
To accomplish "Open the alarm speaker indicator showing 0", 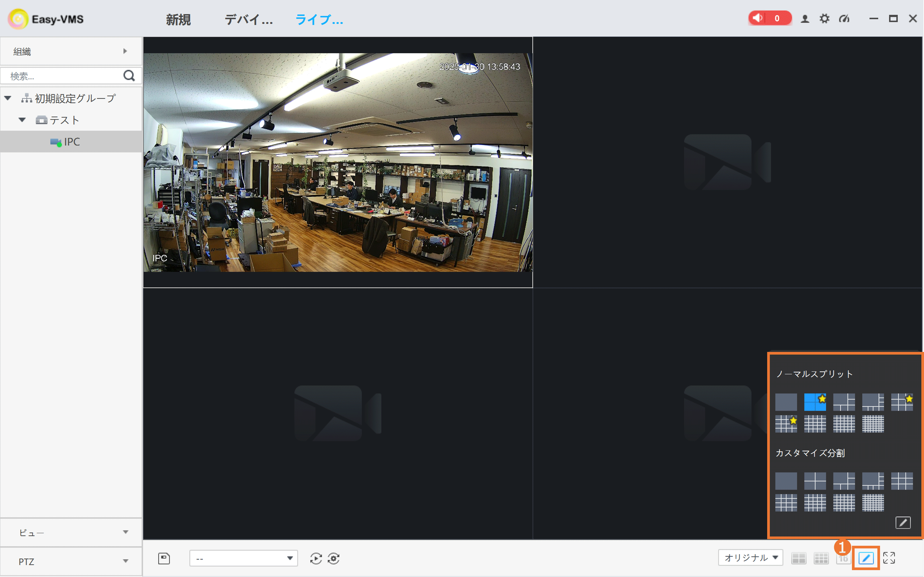I will (770, 18).
